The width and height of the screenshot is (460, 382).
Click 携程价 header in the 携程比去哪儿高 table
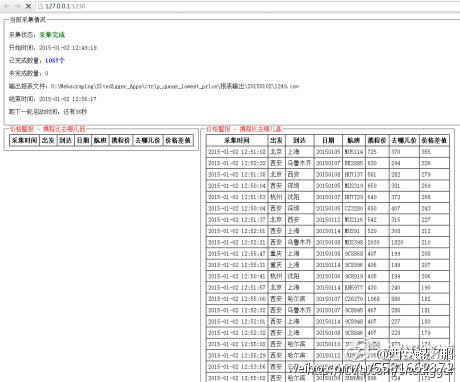tap(377, 140)
